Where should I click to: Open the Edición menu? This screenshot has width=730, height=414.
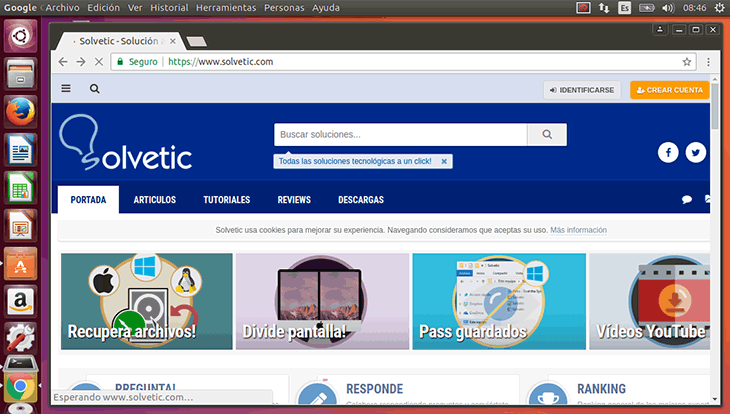click(103, 8)
